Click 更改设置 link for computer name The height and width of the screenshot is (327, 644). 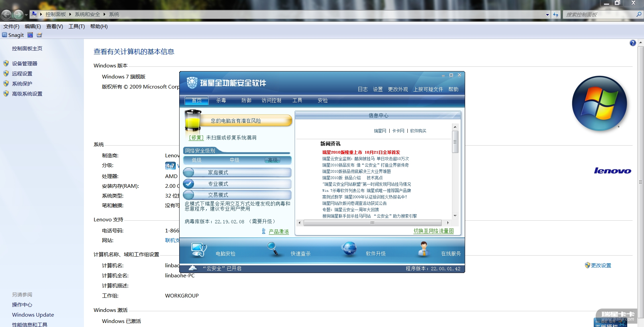[601, 265]
